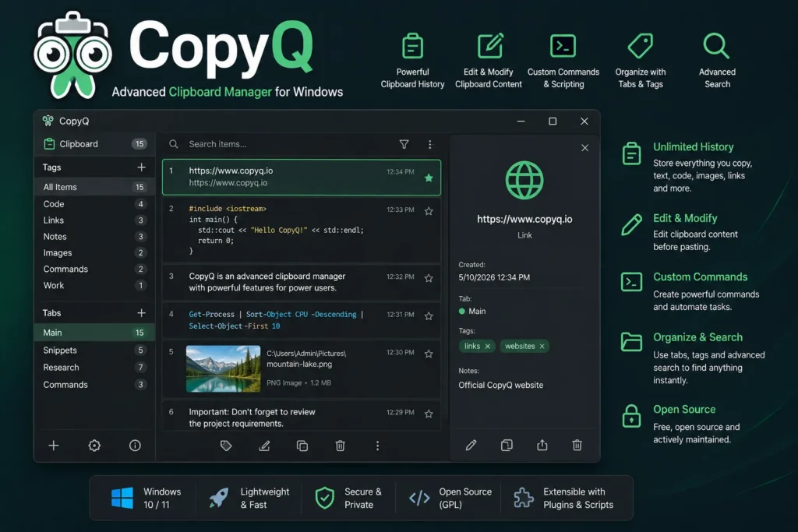The image size is (798, 532).
Task: Add a new tab with plus
Action: (142, 313)
